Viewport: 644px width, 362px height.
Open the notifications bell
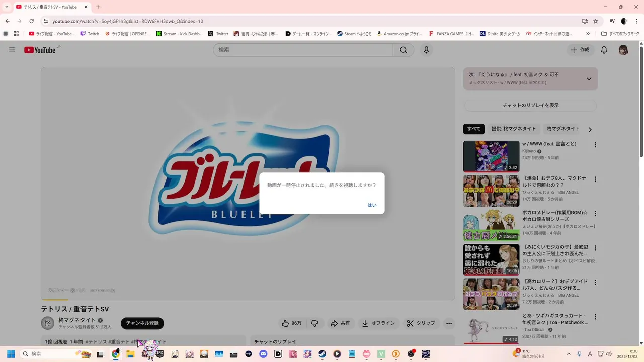pyautogui.click(x=604, y=50)
